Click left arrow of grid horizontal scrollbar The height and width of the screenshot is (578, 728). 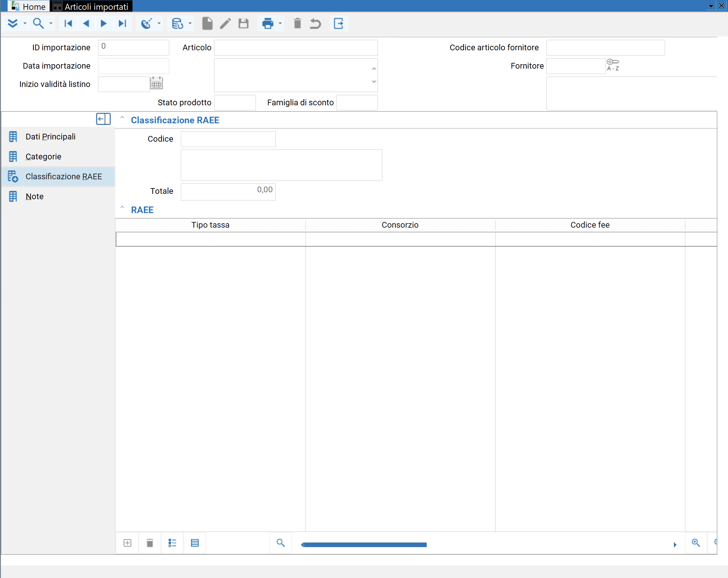pos(302,544)
